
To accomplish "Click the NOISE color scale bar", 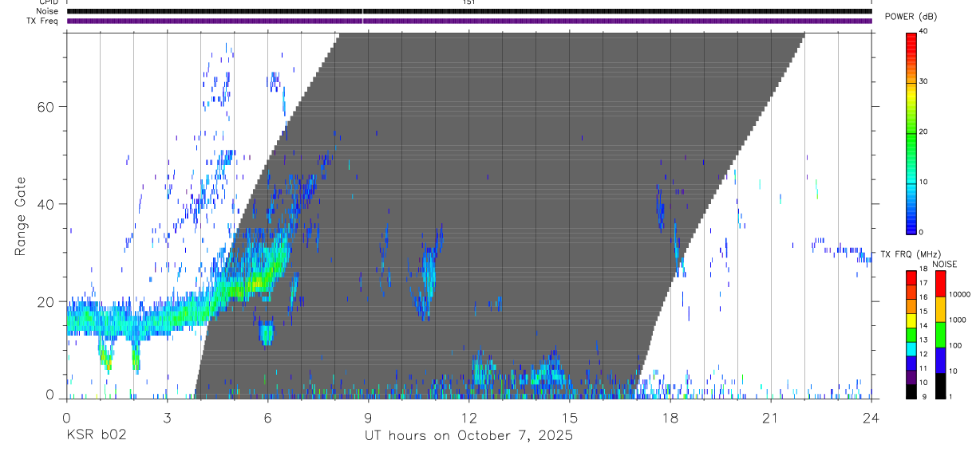I will tap(940, 334).
